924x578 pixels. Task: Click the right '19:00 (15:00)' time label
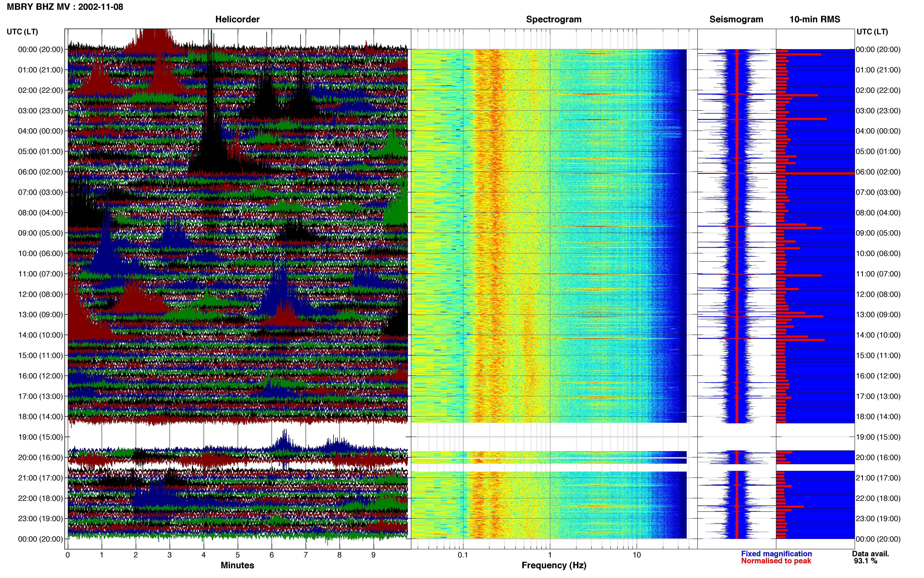(878, 437)
